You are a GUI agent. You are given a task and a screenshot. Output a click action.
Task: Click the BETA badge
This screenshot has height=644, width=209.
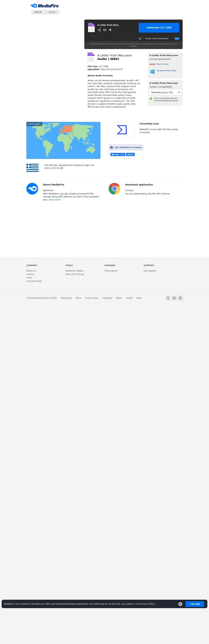pos(177,39)
